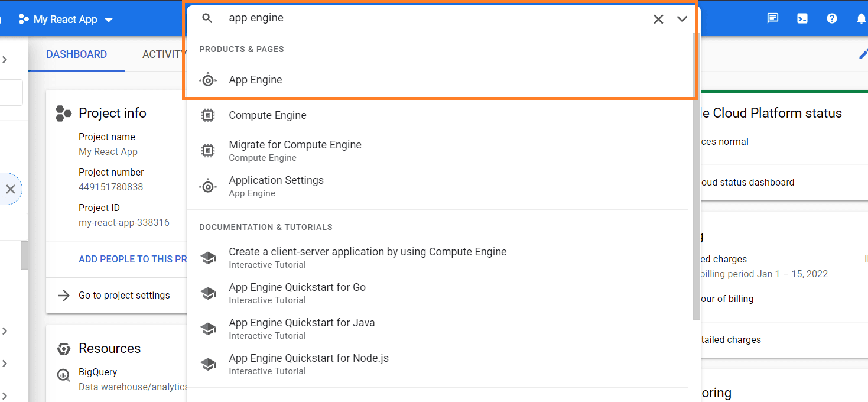
Task: Open App Engine Quickstart for Go tutorial
Action: [438, 293]
